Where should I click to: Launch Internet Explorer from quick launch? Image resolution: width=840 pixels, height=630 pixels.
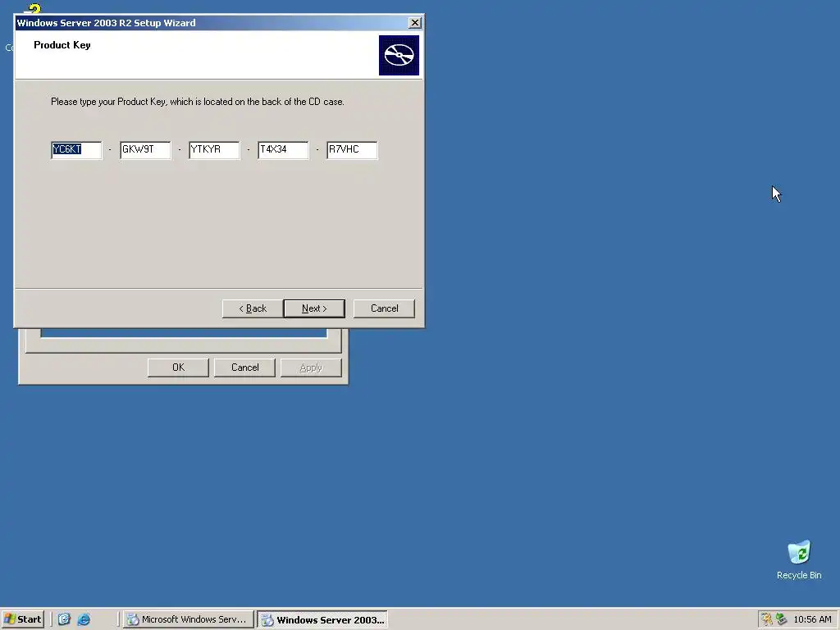coord(84,619)
